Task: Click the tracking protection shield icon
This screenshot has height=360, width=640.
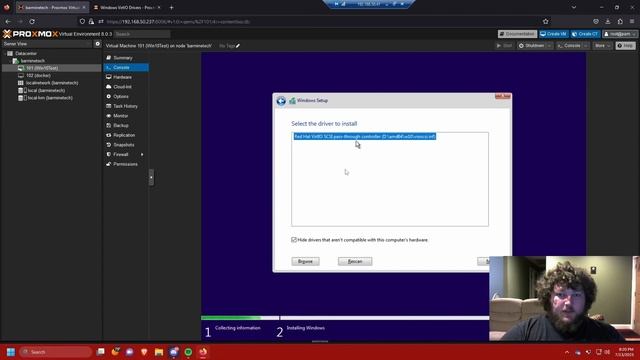Action: (x=82, y=21)
